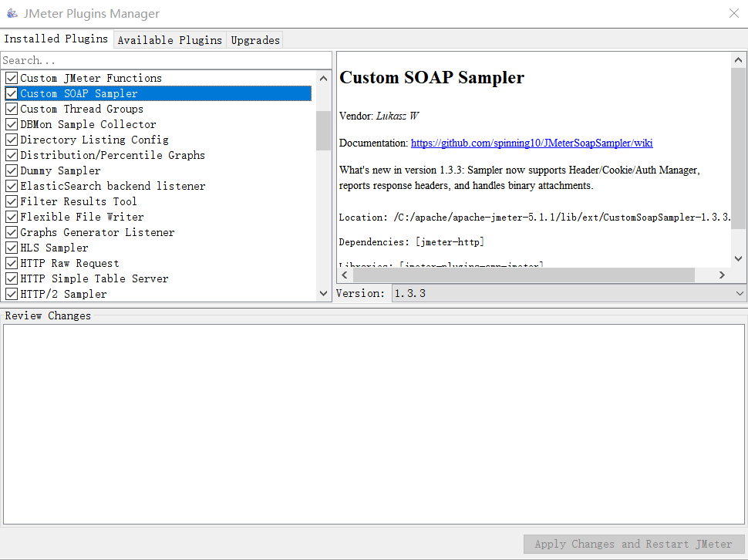
Task: Select the Custom Thread Groups plugin name
Action: 82,109
